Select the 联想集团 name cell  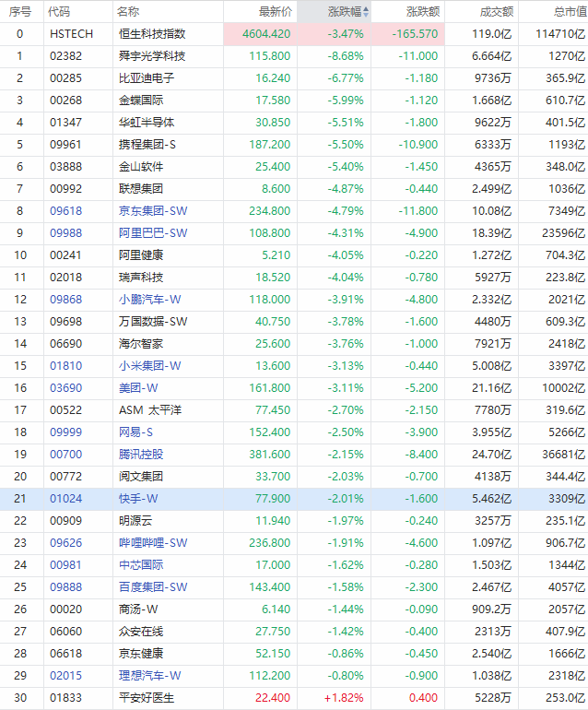point(168,189)
